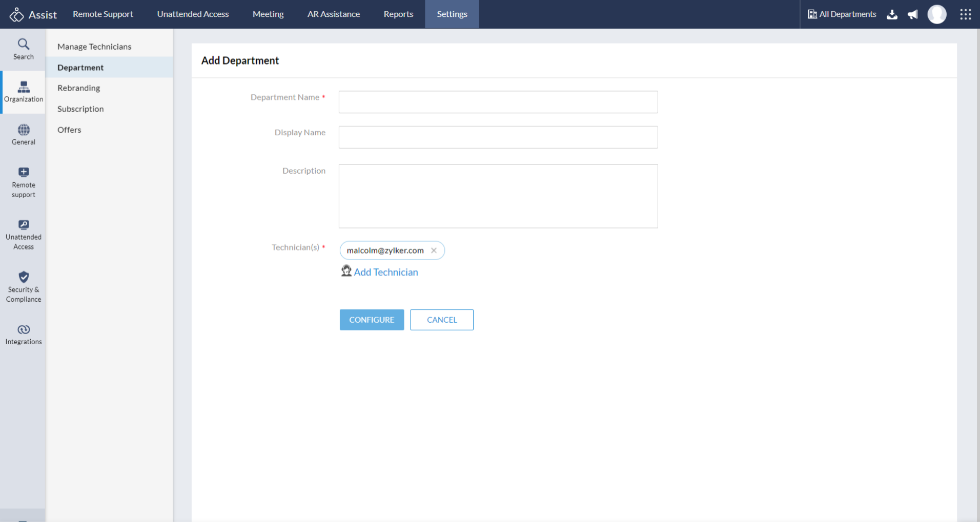Image resolution: width=980 pixels, height=522 pixels.
Task: Remove malcolm@zylker.com technician chip
Action: click(434, 250)
